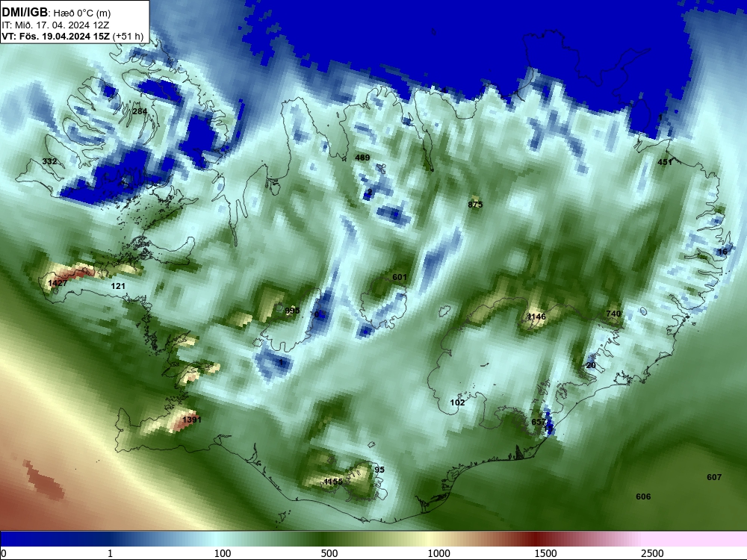Click the map value 875
Image resolution: width=747 pixels, height=560 pixels.
point(475,205)
